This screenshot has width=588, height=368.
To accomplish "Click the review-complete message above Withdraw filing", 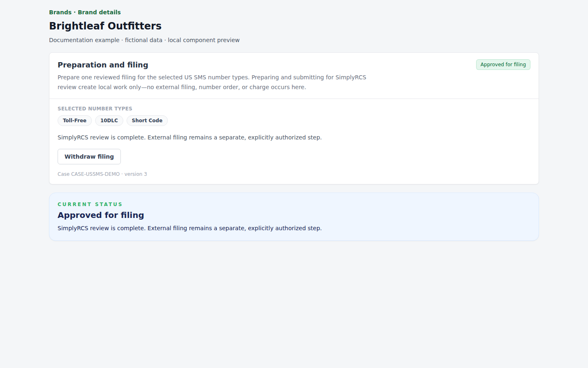I will 189,137.
